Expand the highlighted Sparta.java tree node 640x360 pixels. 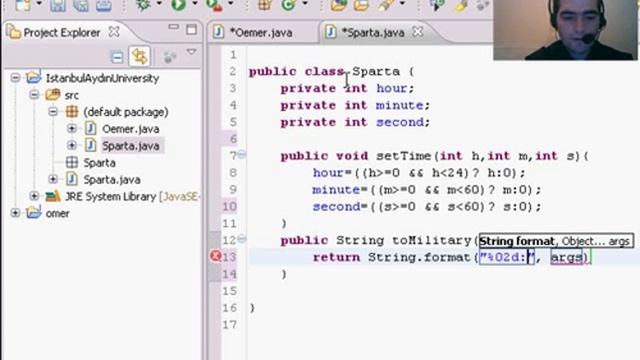pyautogui.click(x=72, y=145)
